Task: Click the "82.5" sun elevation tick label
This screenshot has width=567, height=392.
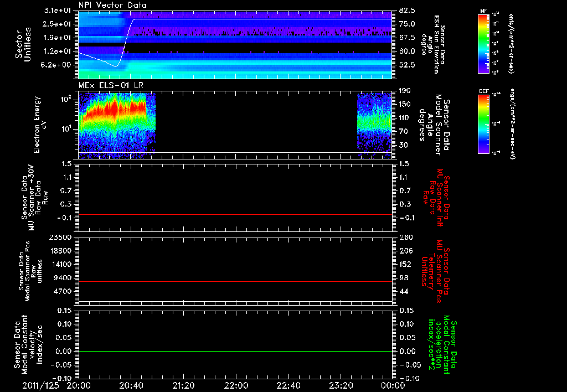Action: tap(407, 11)
